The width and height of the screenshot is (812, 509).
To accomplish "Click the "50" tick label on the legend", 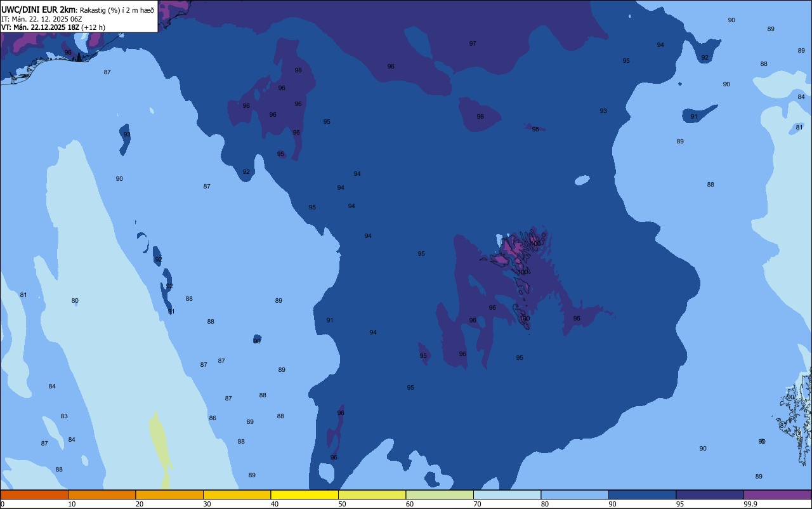I will pyautogui.click(x=342, y=504).
